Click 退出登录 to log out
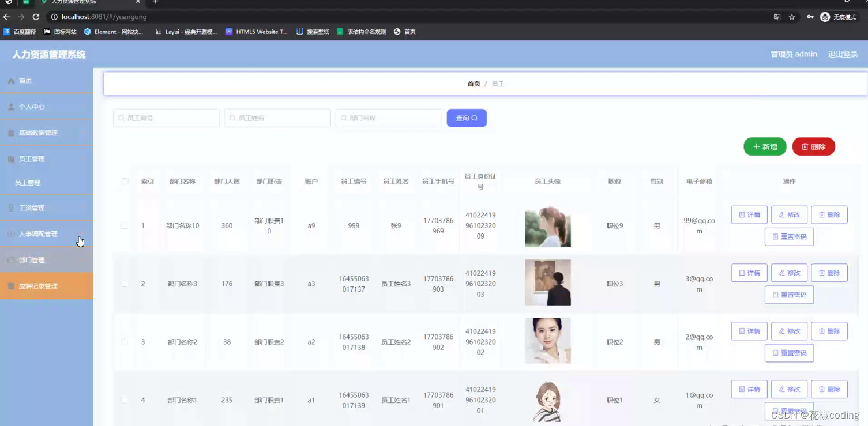This screenshot has width=868, height=426. (843, 54)
